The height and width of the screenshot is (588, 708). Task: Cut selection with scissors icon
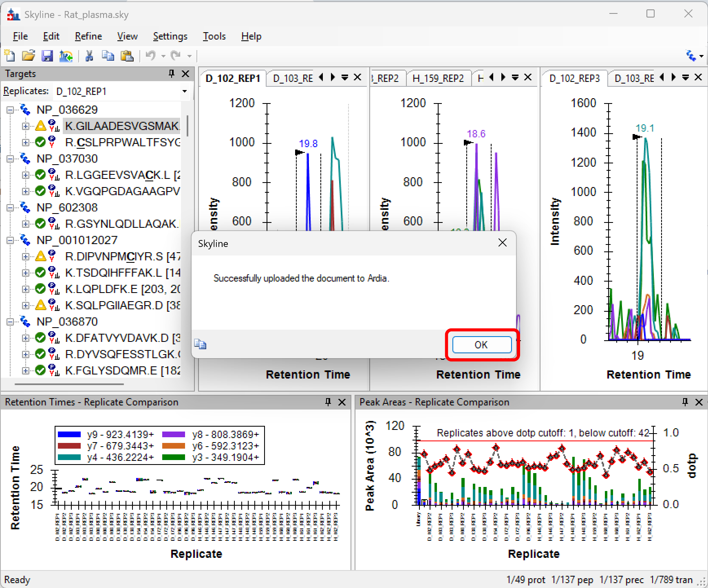click(89, 55)
